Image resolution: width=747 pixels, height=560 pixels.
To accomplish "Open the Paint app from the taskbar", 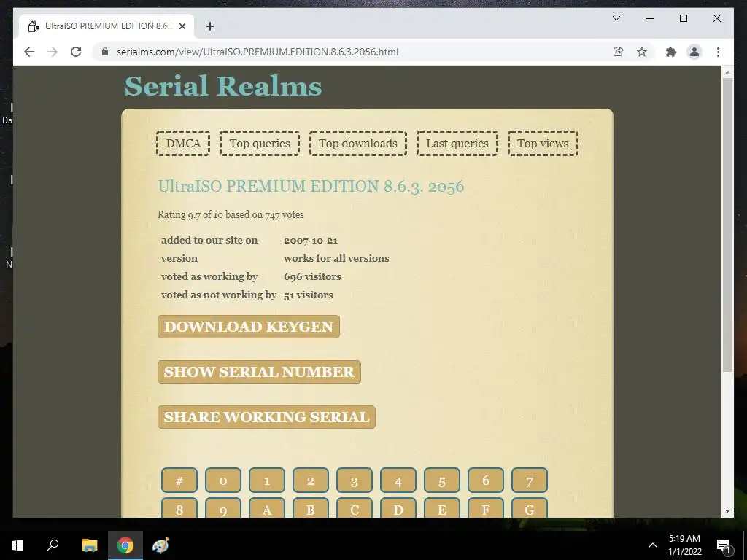I will click(x=160, y=545).
